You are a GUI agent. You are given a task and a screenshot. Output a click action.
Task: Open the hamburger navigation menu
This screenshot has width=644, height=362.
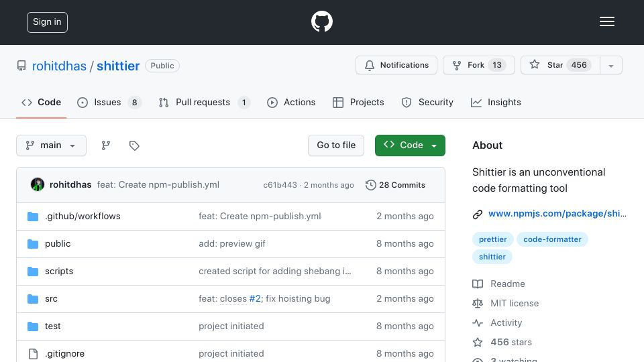click(x=606, y=21)
